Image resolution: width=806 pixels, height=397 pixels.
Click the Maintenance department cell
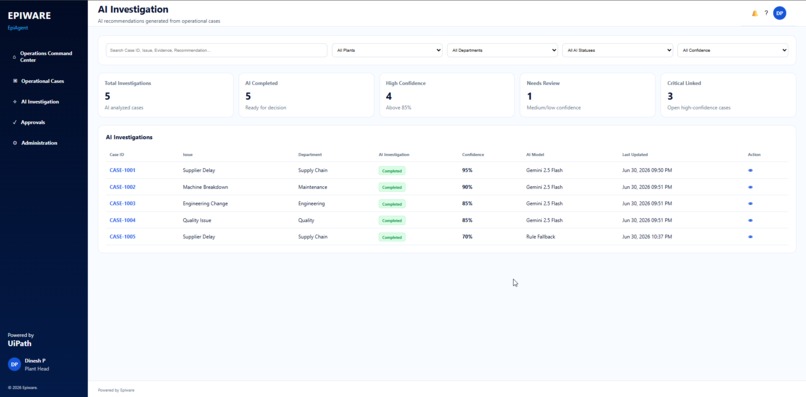coord(313,187)
